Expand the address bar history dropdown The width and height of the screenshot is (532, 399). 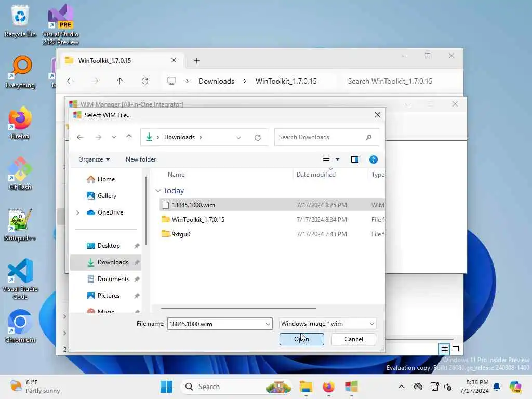pos(238,137)
